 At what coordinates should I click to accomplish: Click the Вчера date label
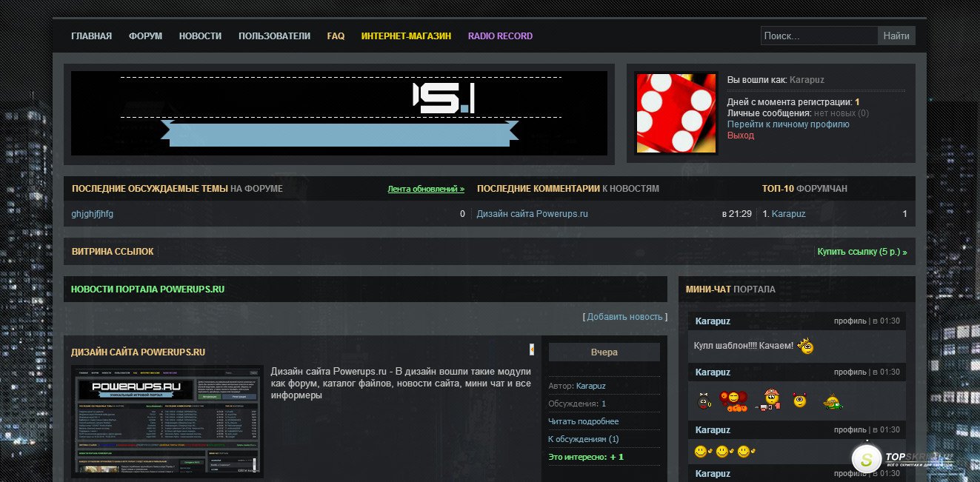coord(604,352)
